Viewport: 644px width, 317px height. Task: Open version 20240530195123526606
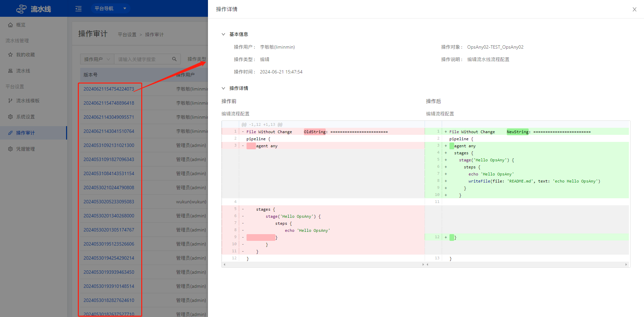tap(109, 244)
